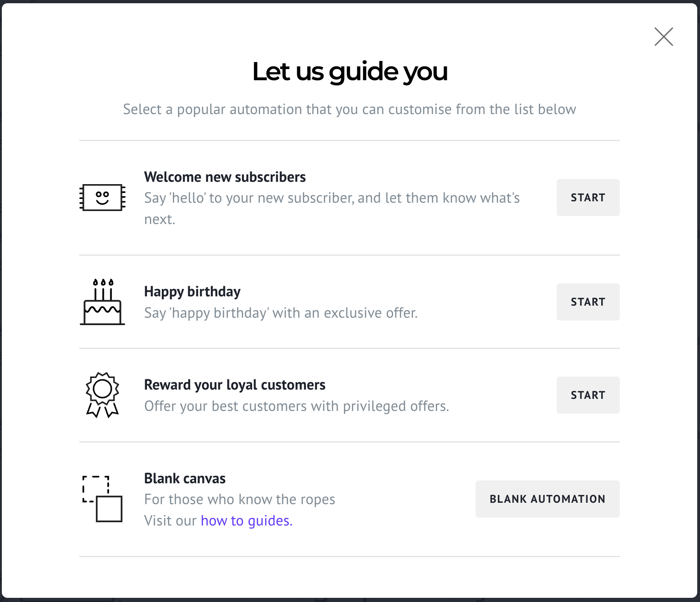The width and height of the screenshot is (700, 602).
Task: Click the "Select a popular automation" subtitle
Action: (350, 109)
